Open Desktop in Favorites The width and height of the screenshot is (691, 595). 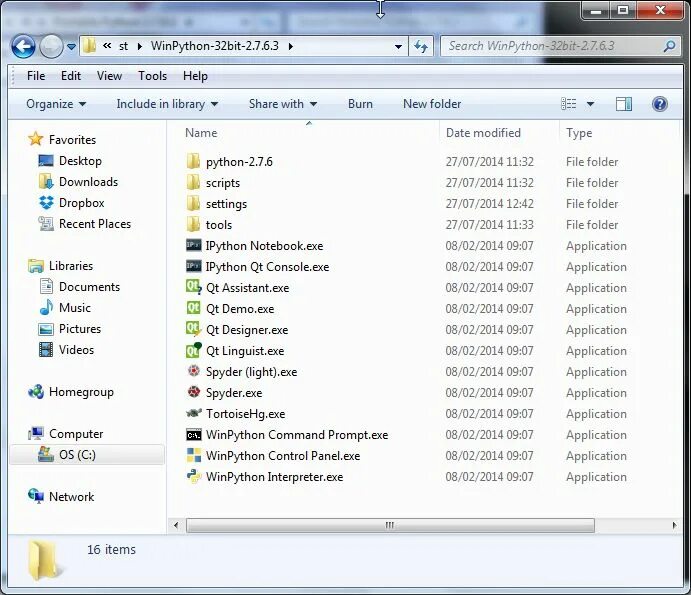point(80,161)
